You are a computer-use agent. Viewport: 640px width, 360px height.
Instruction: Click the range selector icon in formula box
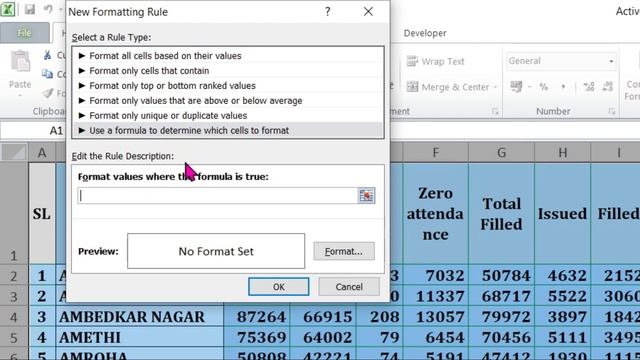tap(367, 196)
